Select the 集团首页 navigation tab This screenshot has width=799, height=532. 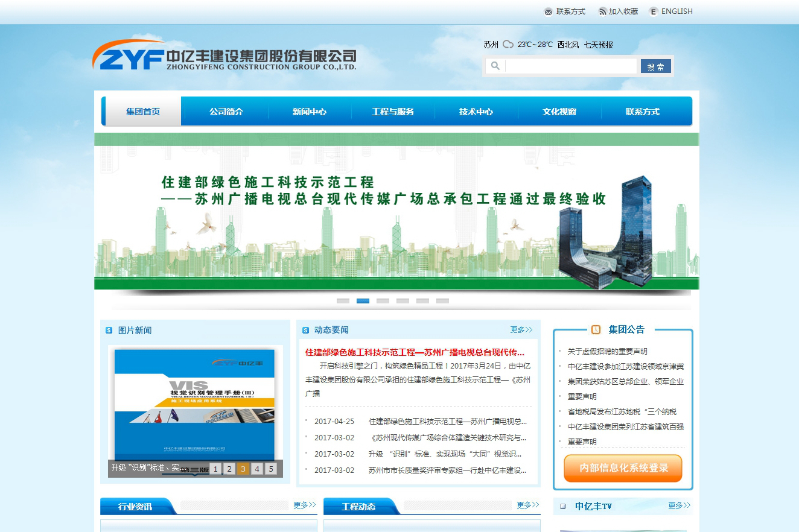pyautogui.click(x=143, y=112)
